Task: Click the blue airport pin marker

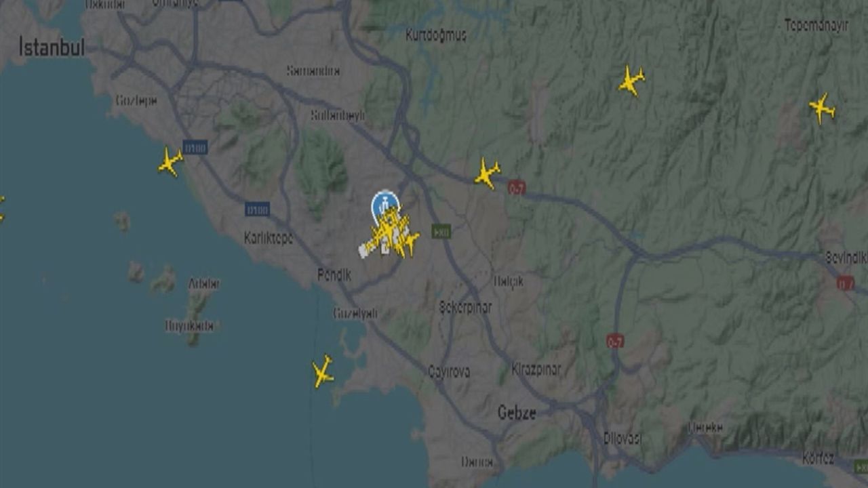Action: (x=385, y=204)
